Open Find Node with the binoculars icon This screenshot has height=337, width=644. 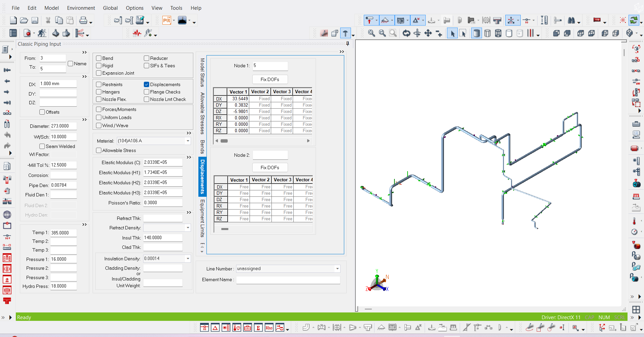coord(572,20)
